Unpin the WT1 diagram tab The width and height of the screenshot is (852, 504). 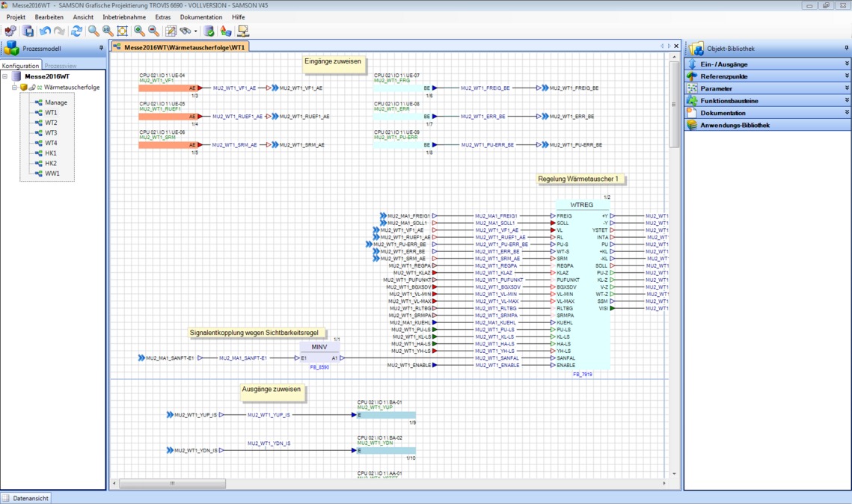click(x=675, y=46)
